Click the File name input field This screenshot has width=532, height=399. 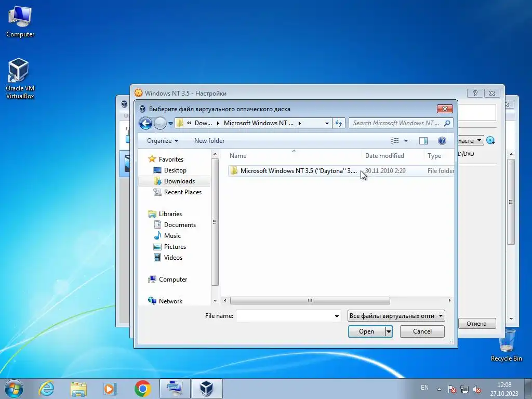point(285,316)
